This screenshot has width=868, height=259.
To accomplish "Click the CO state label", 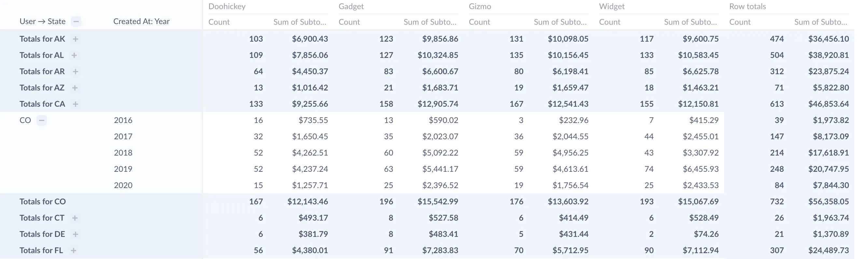I will coord(25,120).
